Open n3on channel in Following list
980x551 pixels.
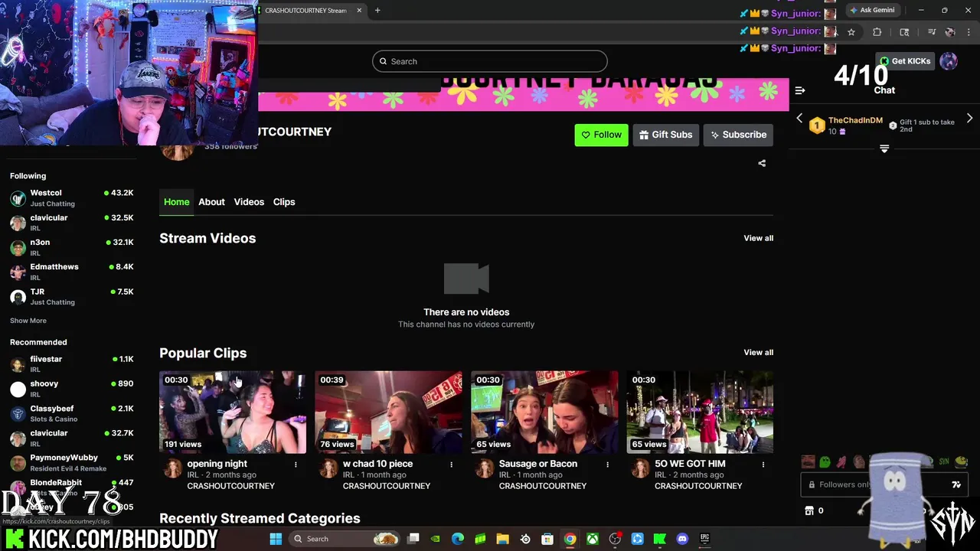[71, 247]
